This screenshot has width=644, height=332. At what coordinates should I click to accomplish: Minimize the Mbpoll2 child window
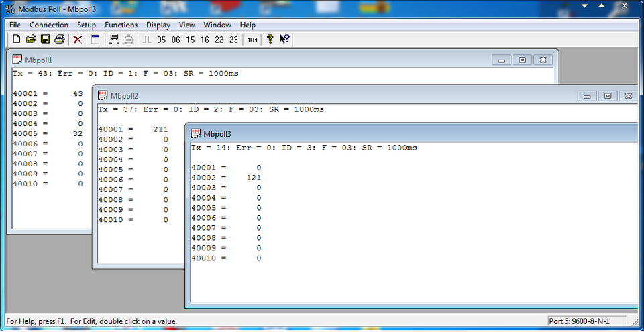pyautogui.click(x=588, y=96)
